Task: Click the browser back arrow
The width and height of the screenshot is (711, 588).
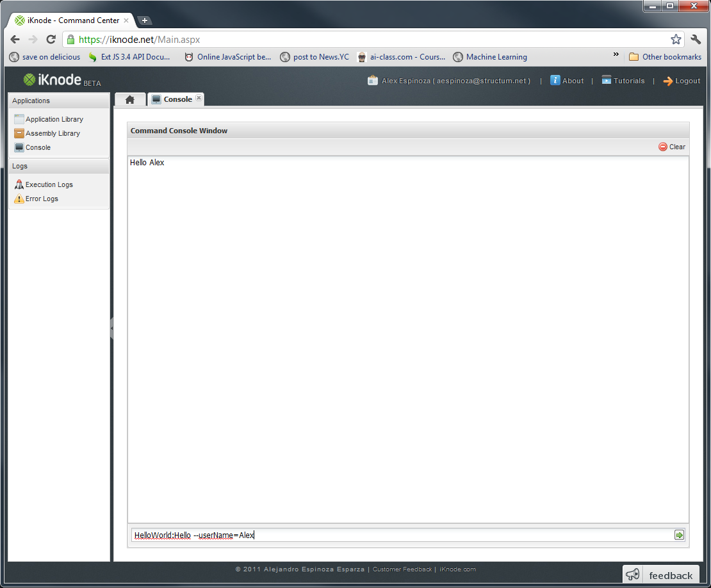Action: click(x=15, y=40)
